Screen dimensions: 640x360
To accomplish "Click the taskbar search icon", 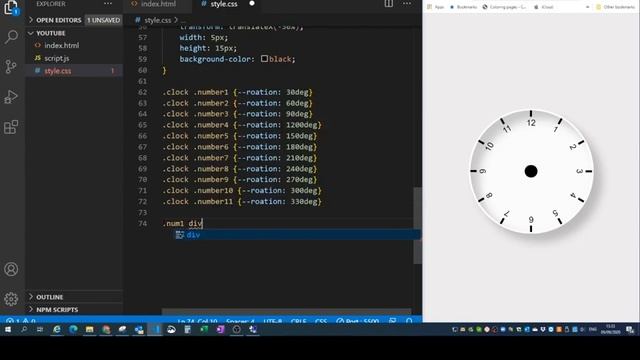I will tap(24, 329).
